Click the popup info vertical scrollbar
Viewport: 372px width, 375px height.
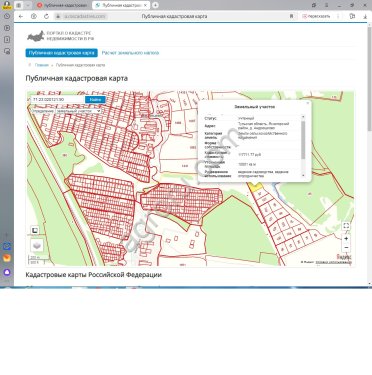click(303, 145)
